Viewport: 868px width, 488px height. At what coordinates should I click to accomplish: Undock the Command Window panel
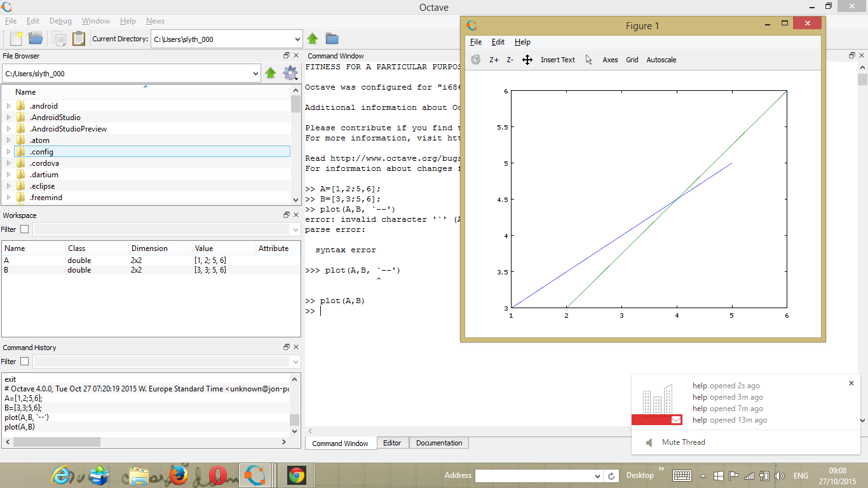pos(852,56)
